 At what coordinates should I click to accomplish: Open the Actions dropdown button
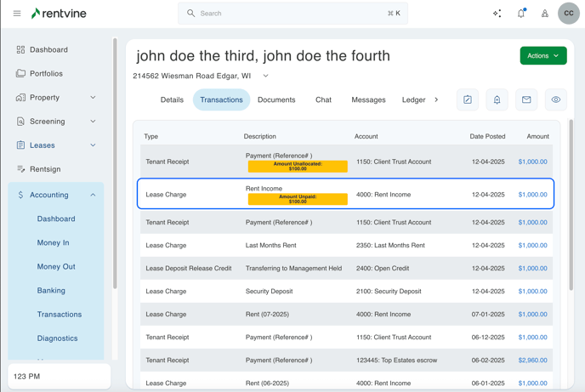[x=542, y=55]
